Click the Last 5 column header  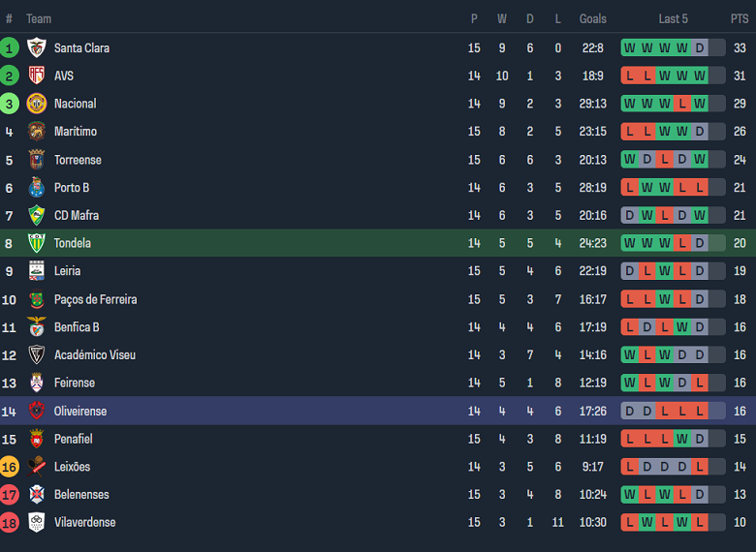point(673,18)
